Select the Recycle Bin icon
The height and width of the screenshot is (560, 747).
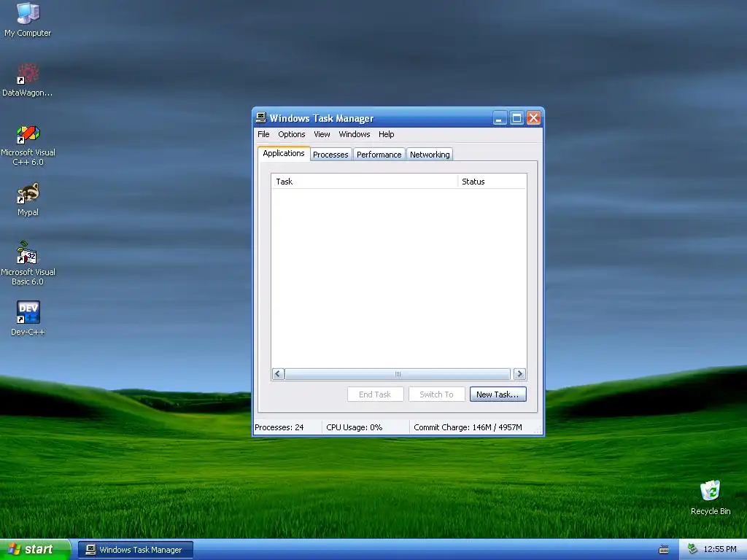711,497
